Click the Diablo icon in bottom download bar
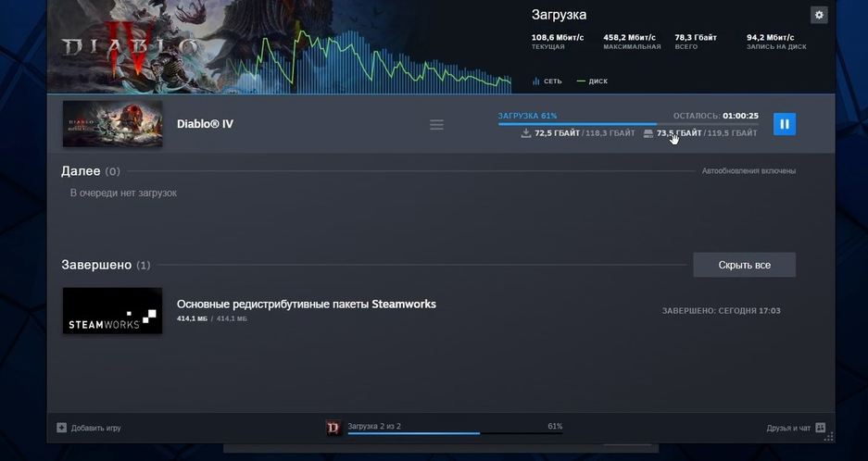The width and height of the screenshot is (868, 461). [x=333, y=428]
